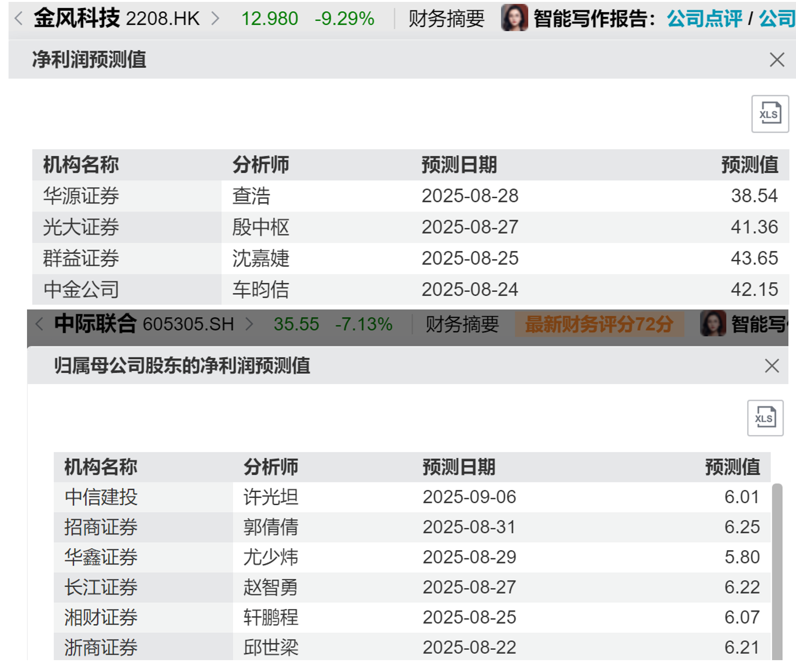
Task: Click forecast value 38.54
Action: pos(754,196)
